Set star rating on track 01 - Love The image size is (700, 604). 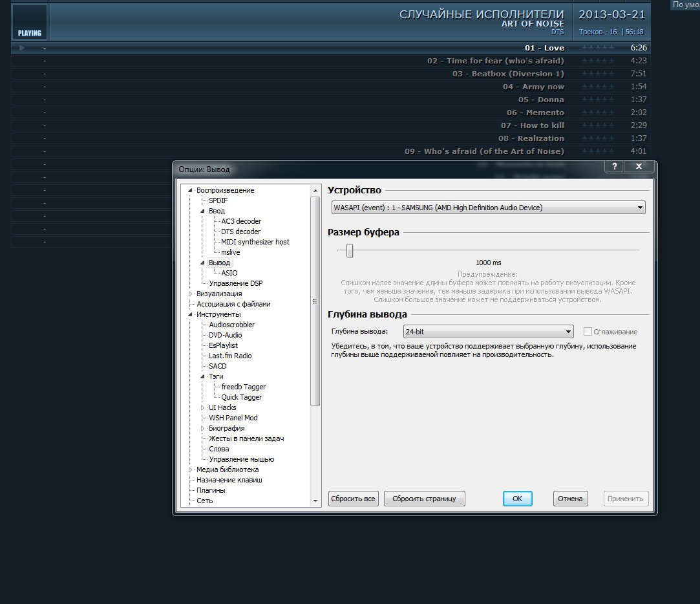click(x=597, y=48)
